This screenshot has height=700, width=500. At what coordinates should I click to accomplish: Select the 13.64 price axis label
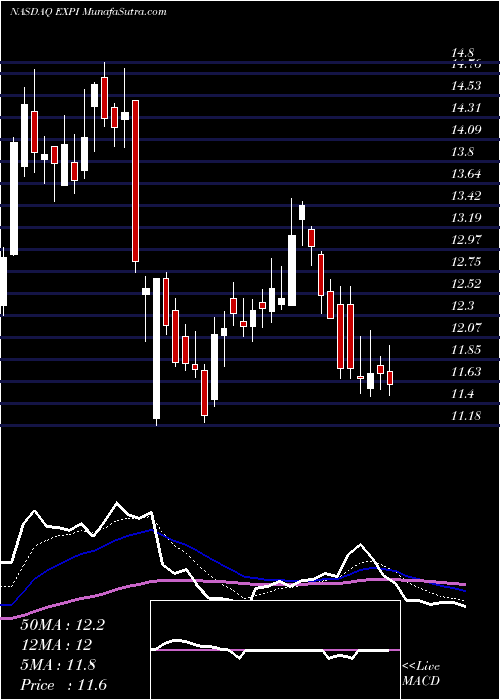tap(466, 174)
